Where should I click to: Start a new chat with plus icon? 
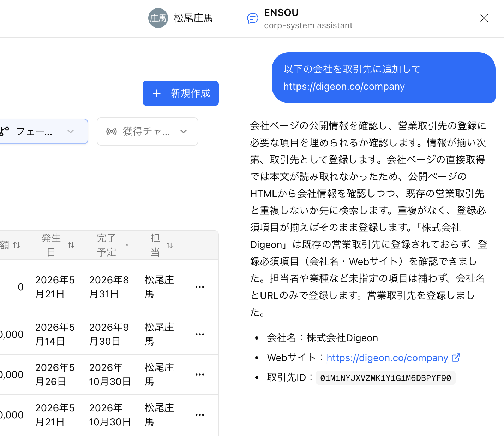coord(456,18)
